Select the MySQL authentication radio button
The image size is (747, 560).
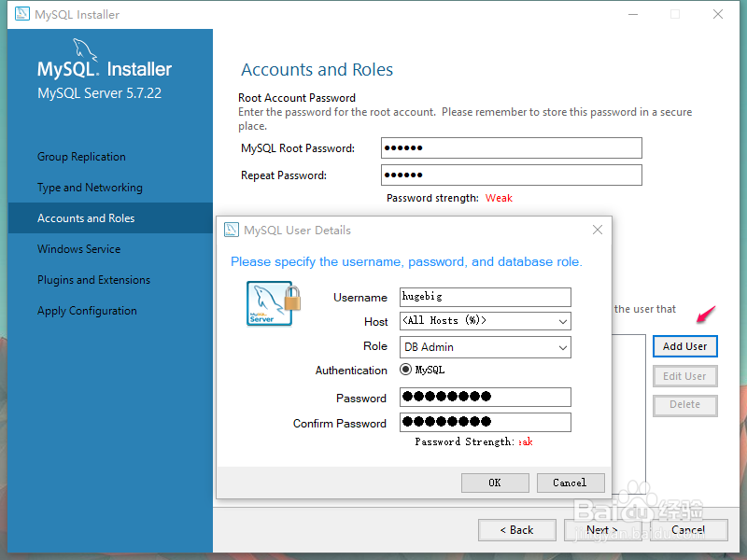[x=405, y=370]
